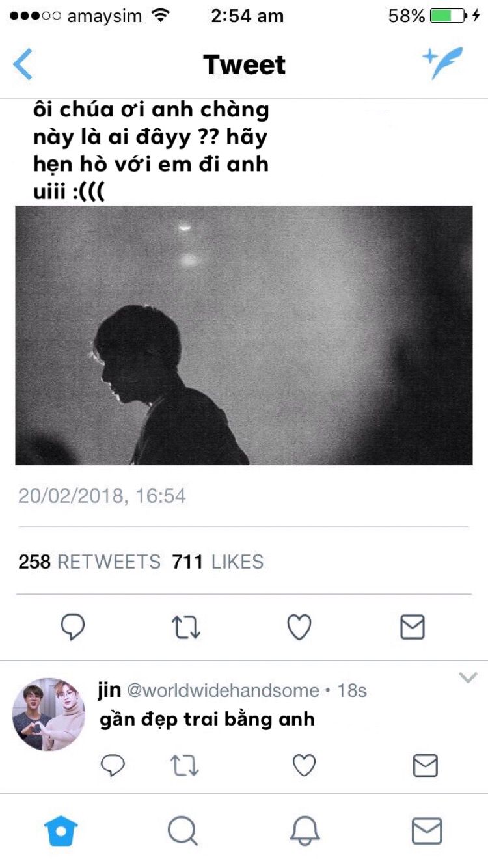Open the Messages tab in bottom bar

coord(427,831)
